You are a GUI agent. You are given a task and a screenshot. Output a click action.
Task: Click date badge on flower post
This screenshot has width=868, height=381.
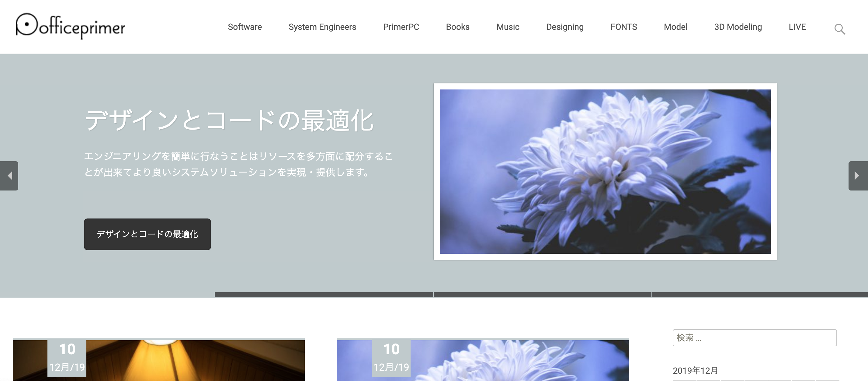391,358
